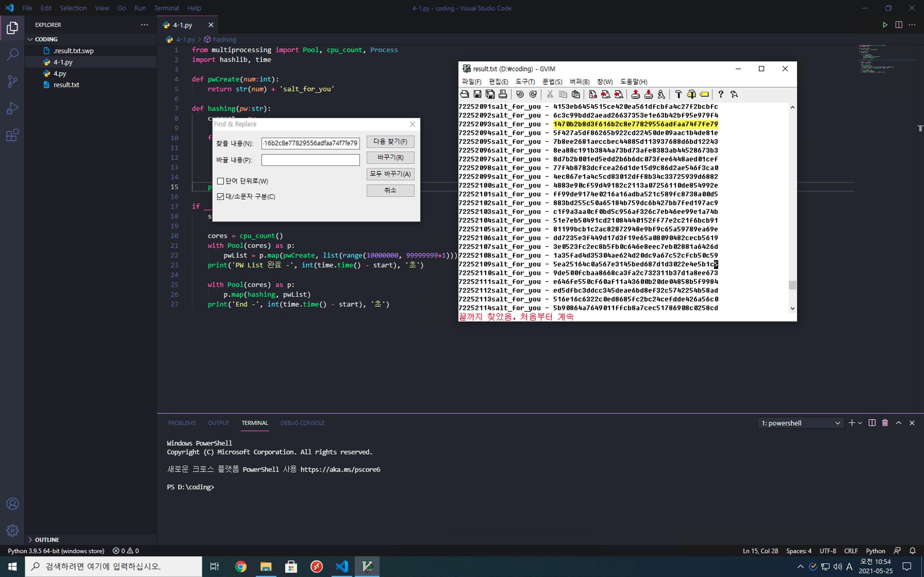Click Run Python File play icon
The image size is (924, 577).
pos(885,25)
